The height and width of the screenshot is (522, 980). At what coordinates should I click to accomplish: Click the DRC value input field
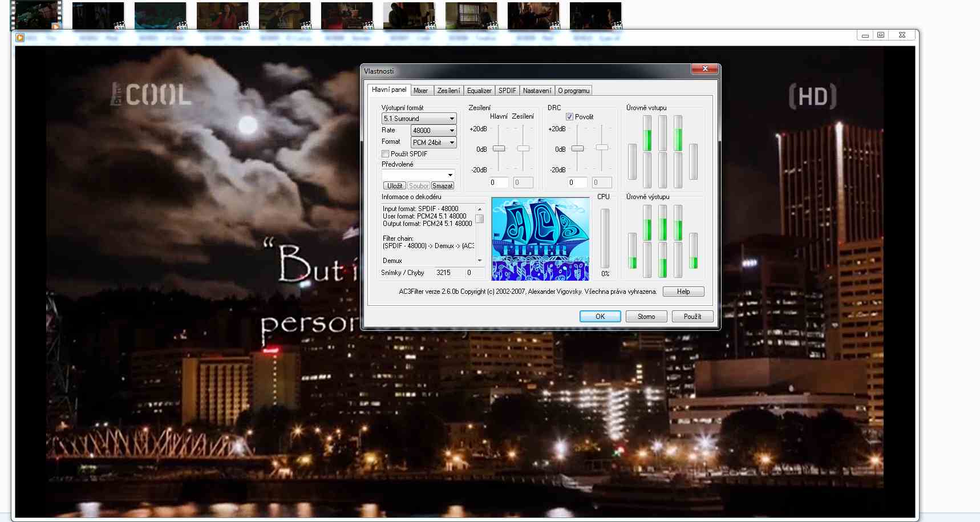(577, 183)
